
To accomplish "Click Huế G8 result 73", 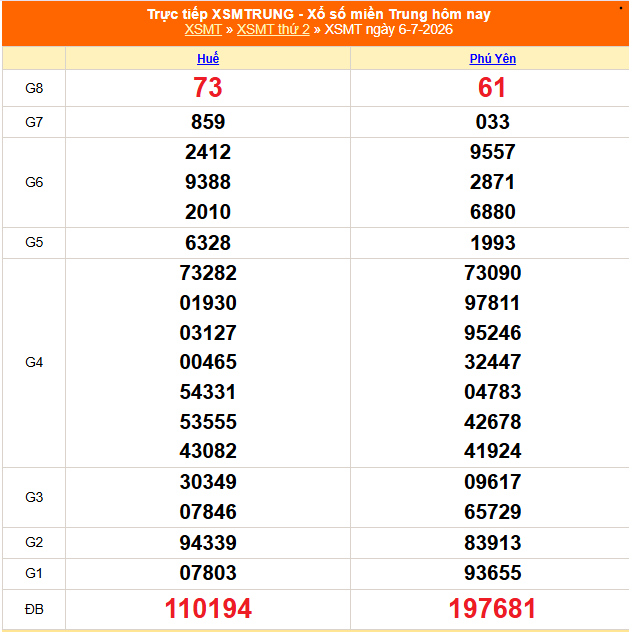I will pyautogui.click(x=208, y=87).
